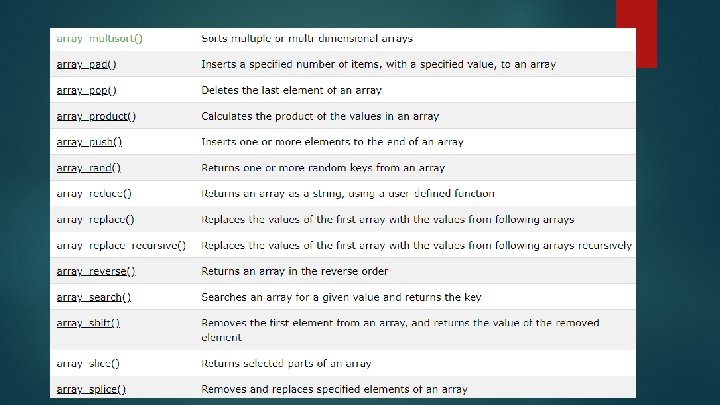Select the array_product() function link

click(96, 116)
